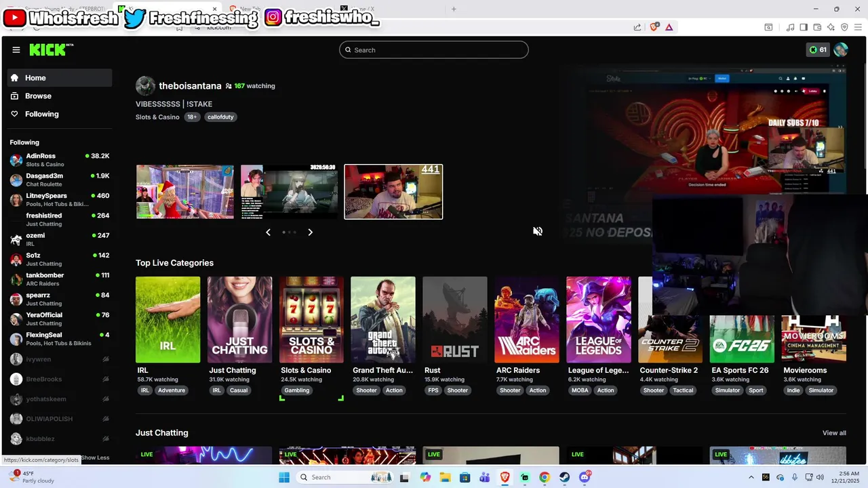The width and height of the screenshot is (868, 488).
Task: Open Following in the sidebar
Action: click(x=60, y=114)
